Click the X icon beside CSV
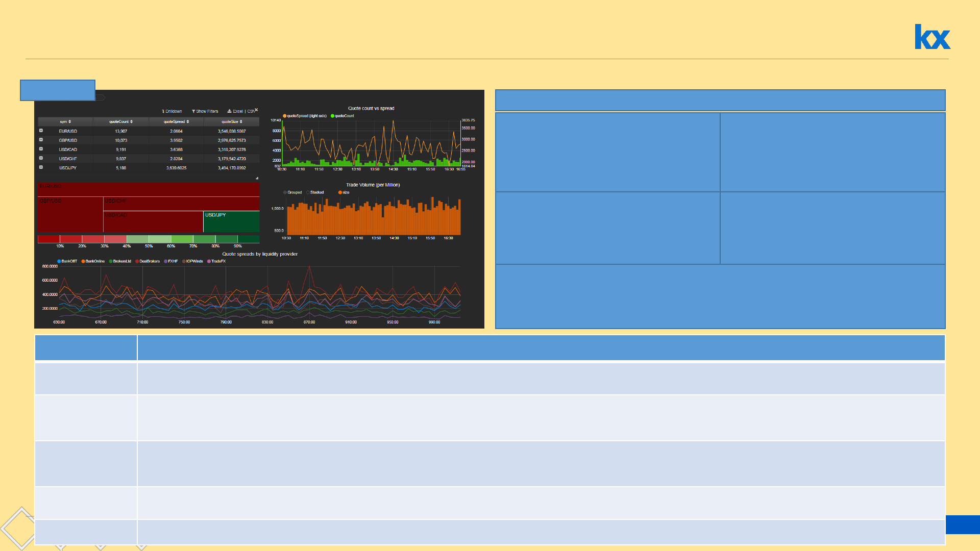 256,110
